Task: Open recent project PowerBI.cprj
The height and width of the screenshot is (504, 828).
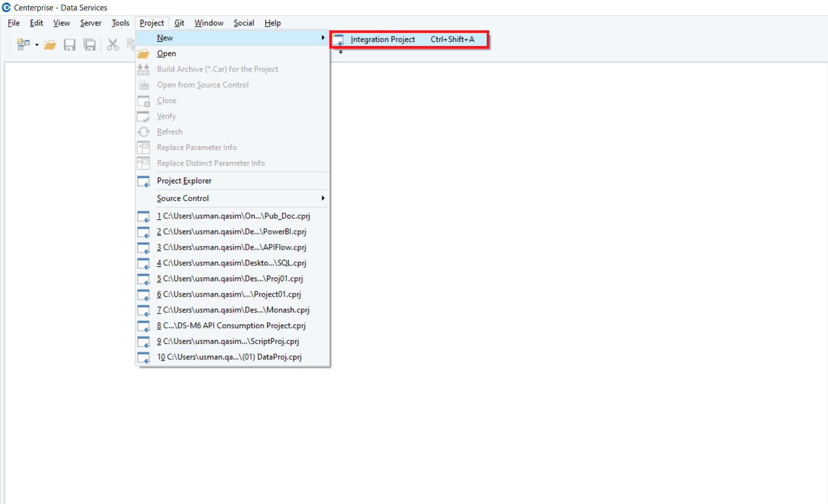Action: click(233, 232)
